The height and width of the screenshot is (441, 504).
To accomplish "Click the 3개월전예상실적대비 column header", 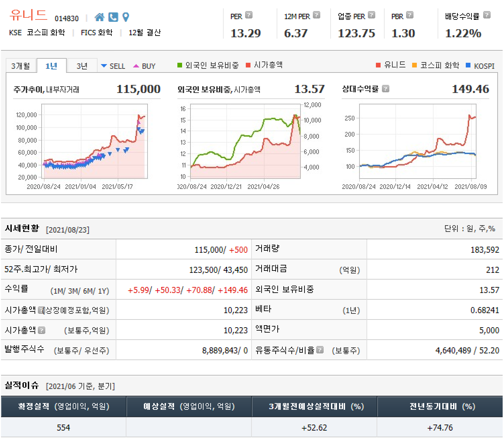I will 315,407.
